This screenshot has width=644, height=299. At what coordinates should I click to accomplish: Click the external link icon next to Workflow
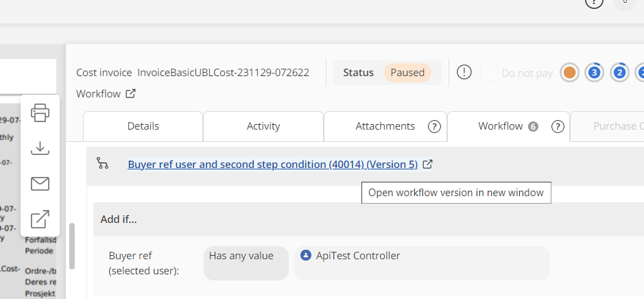[130, 94]
